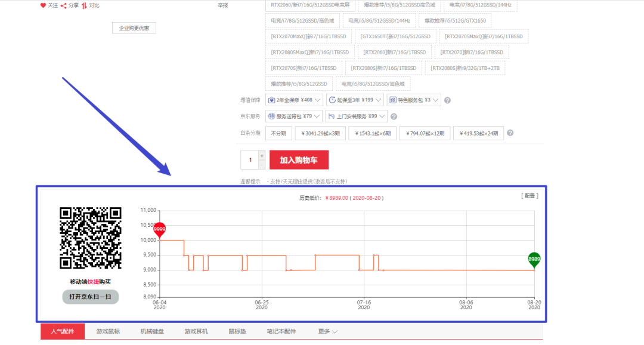Choose the [RTX2080SMaxQ]新i7/16G/1TBSSD option
This screenshot has width=644, height=345.
click(309, 52)
